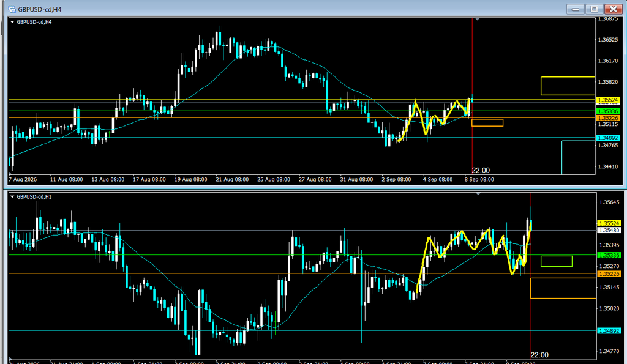Select the orange rectangle on the H1 chart
Image resolution: width=627 pixels, height=364 pixels.
(563, 288)
